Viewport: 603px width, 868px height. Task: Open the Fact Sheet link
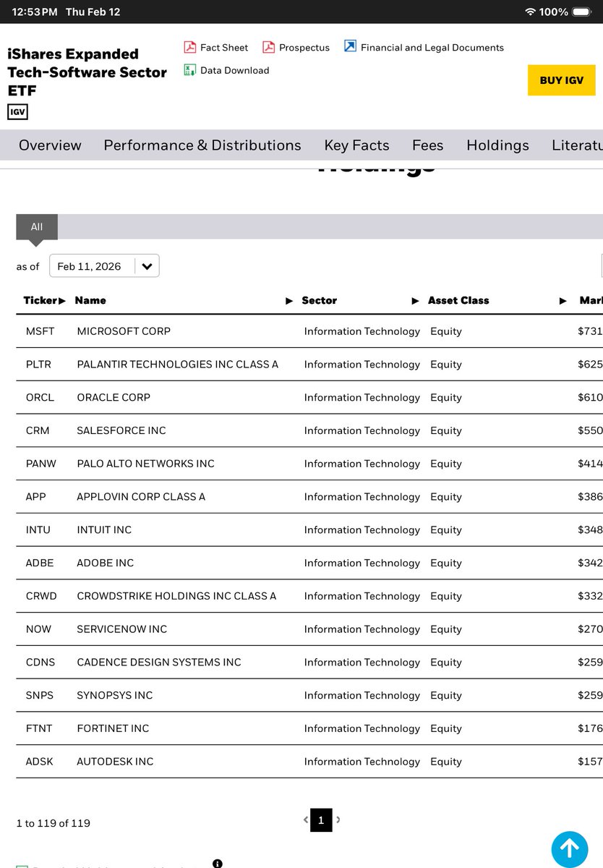tap(224, 48)
